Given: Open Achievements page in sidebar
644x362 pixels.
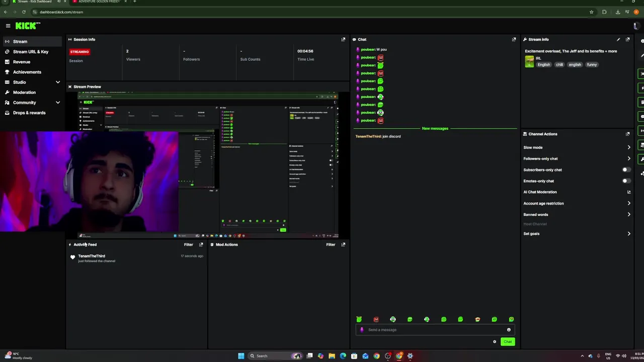Looking at the screenshot, I should (32, 72).
